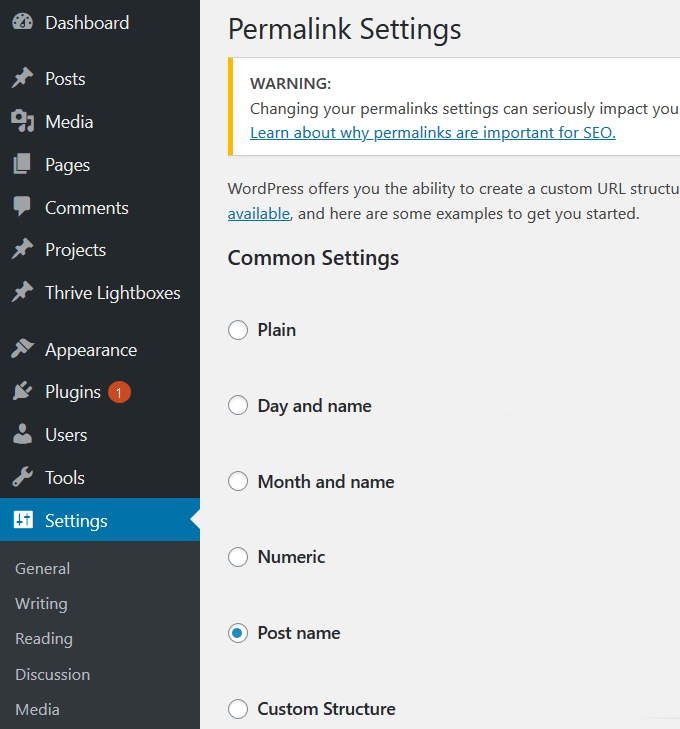Viewport: 680px width, 729px height.
Task: Click the Appearance paintbrush icon
Action: coord(22,350)
